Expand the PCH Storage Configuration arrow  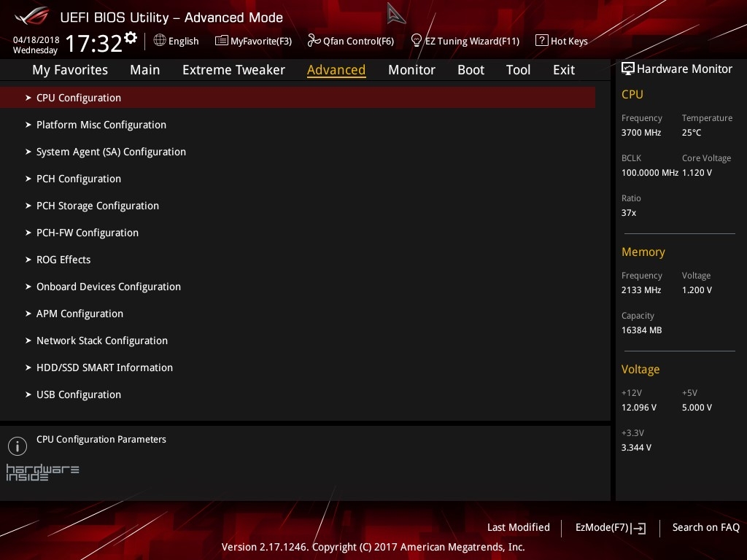pyautogui.click(x=28, y=206)
